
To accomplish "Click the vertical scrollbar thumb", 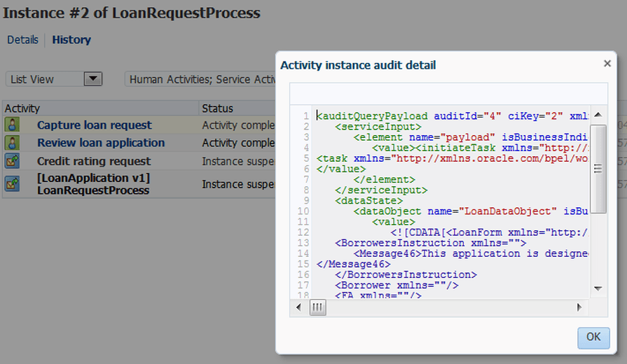I will 598,169.
